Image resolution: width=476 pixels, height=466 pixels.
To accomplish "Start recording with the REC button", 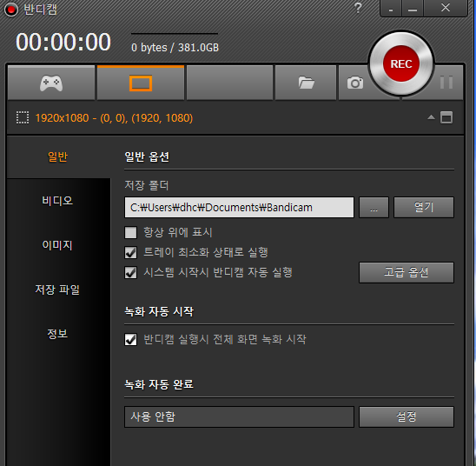I will coord(401,63).
